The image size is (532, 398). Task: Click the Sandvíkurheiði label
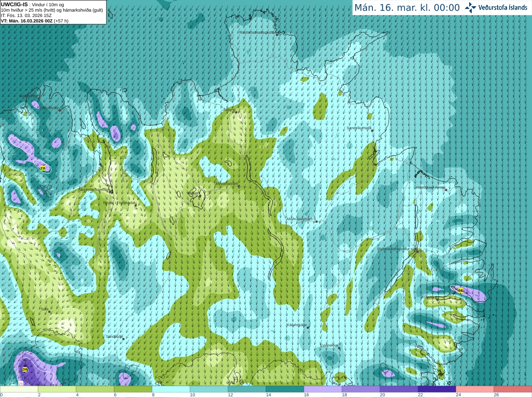(359, 128)
